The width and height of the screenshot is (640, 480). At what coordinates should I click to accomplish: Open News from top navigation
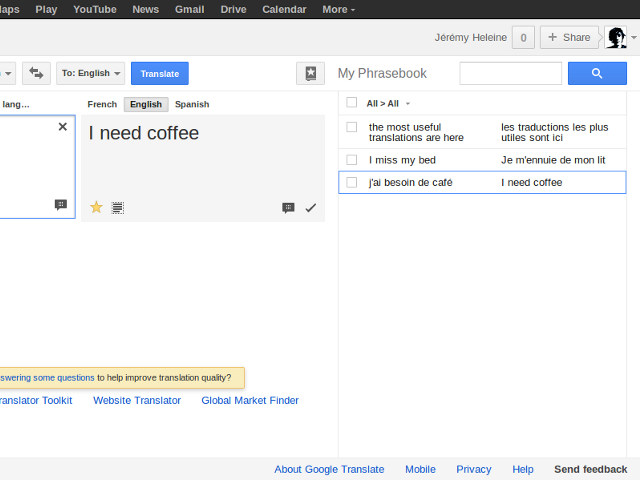pos(145,9)
